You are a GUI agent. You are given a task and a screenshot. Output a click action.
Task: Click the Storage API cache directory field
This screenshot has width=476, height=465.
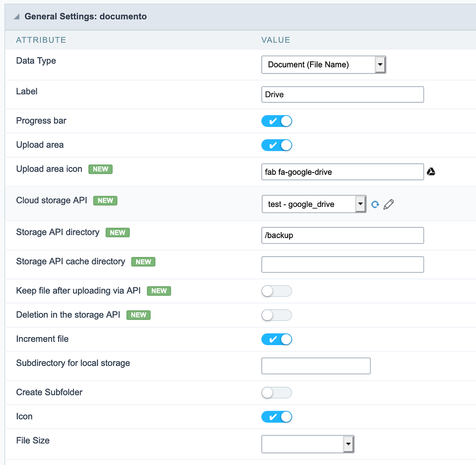(343, 264)
